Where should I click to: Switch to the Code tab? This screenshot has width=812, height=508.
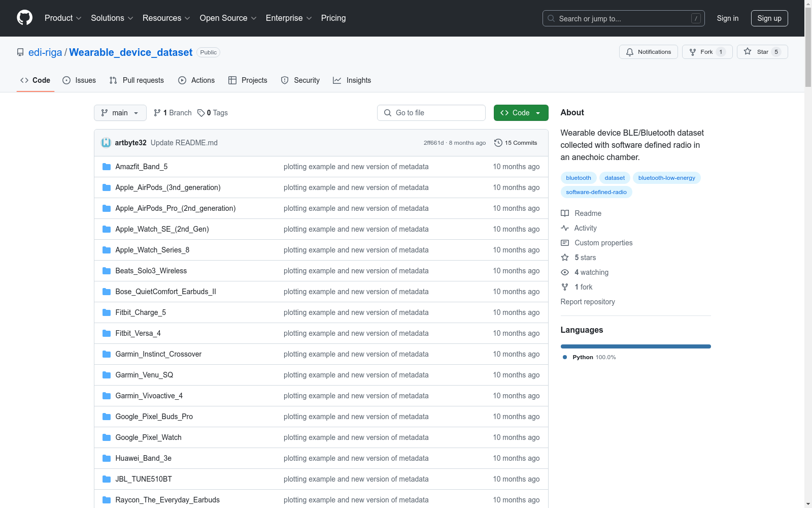(x=36, y=80)
